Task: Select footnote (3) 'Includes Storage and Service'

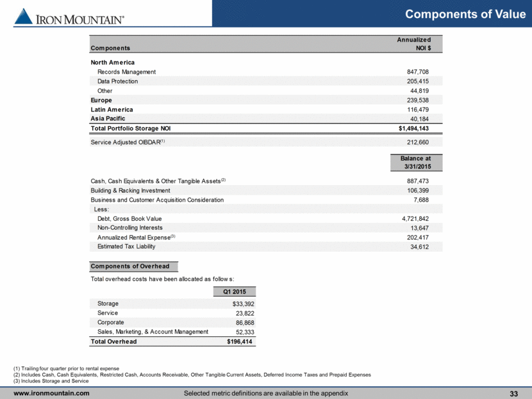Action: click(x=51, y=381)
